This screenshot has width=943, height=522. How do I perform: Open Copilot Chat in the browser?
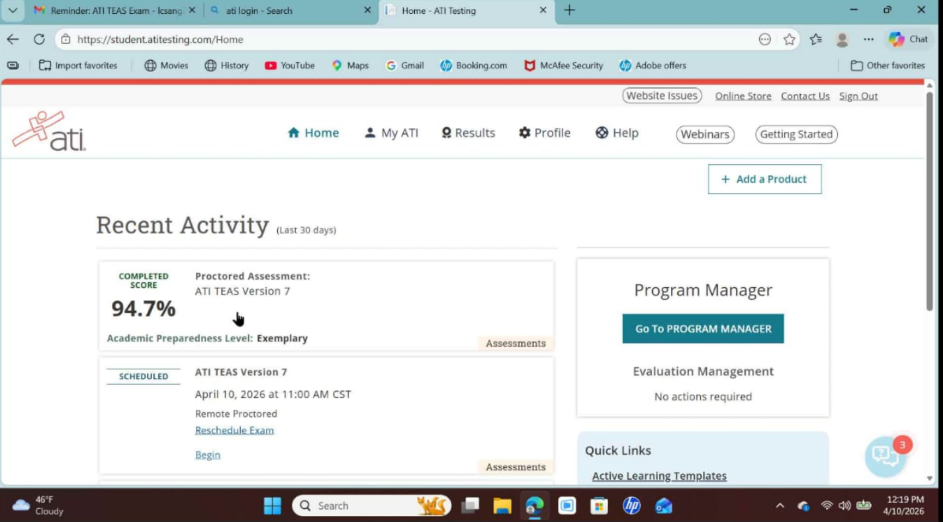coord(909,39)
